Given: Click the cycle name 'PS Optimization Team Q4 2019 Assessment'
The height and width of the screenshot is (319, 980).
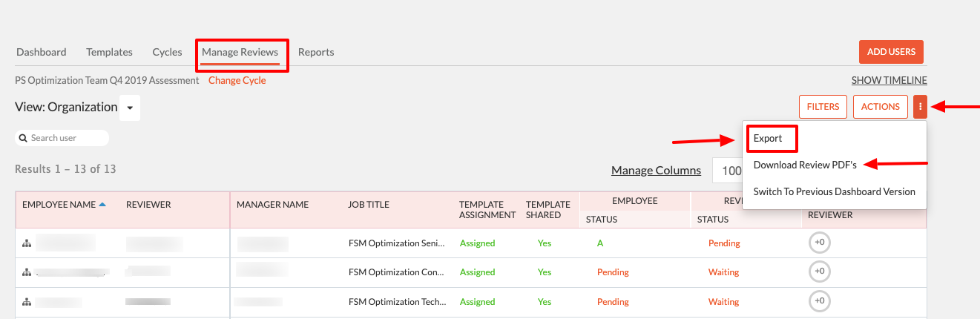Looking at the screenshot, I should click(107, 80).
